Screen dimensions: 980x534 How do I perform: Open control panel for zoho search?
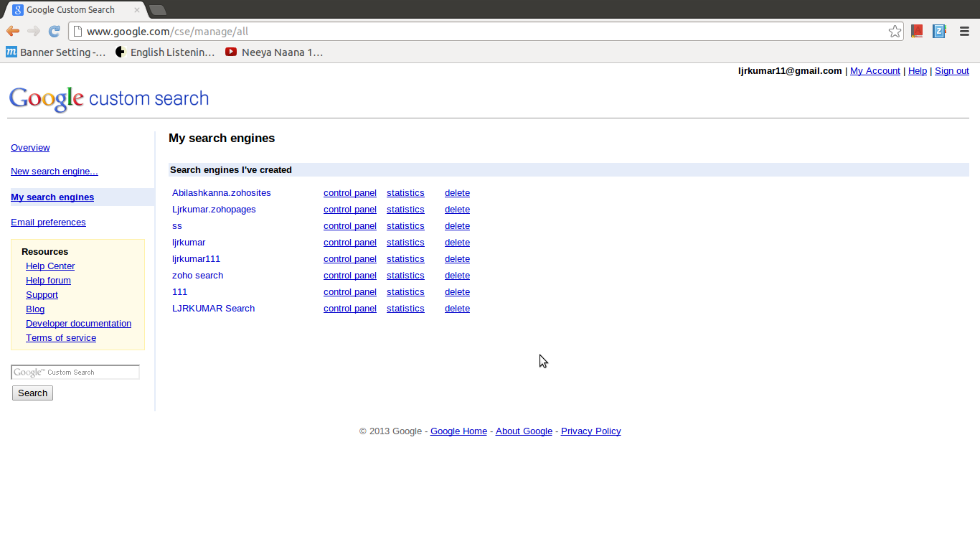click(350, 276)
